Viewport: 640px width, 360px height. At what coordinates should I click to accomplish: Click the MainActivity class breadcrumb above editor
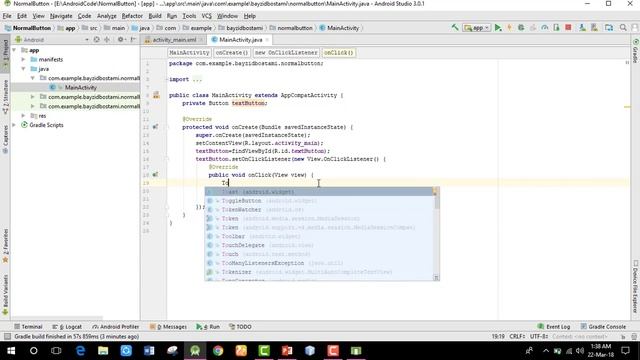pyautogui.click(x=189, y=53)
